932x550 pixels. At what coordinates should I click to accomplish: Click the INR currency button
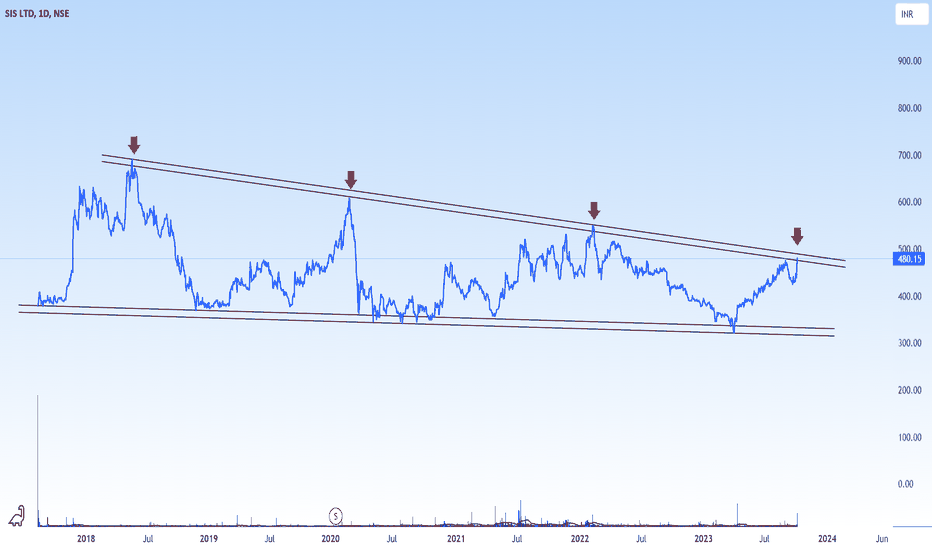pos(911,14)
